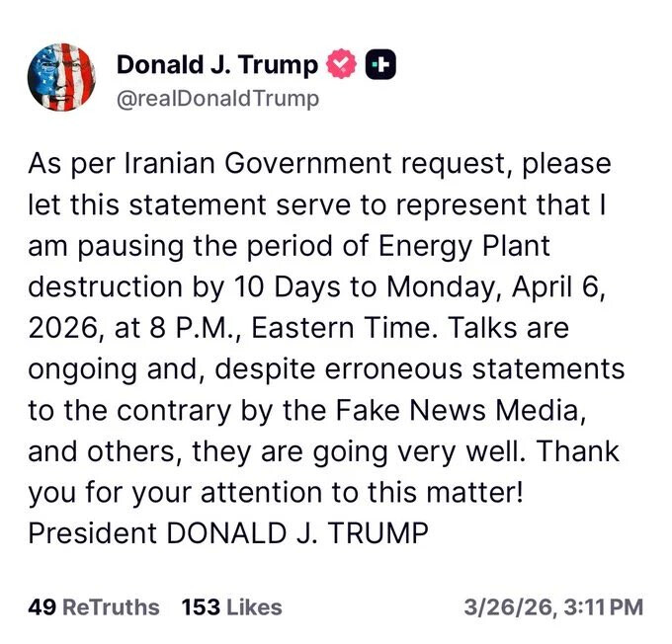Open the Donald J. Trump display name
Screen dimensions: 672x644
(217, 65)
